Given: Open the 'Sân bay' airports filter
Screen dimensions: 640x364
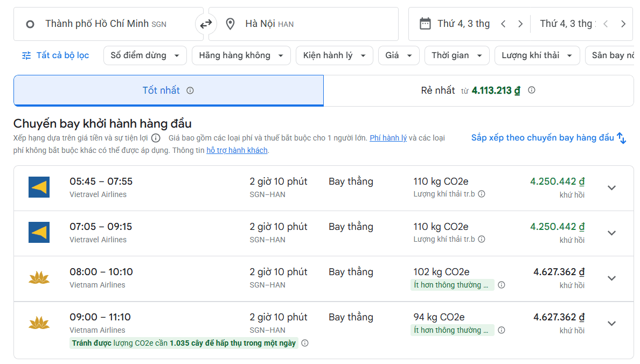Looking at the screenshot, I should tap(610, 55).
